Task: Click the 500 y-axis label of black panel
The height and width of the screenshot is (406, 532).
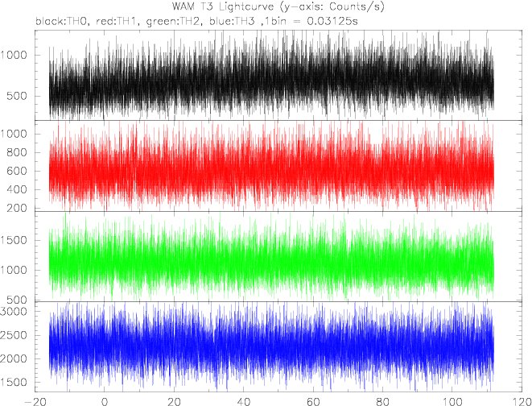Action: [16, 96]
